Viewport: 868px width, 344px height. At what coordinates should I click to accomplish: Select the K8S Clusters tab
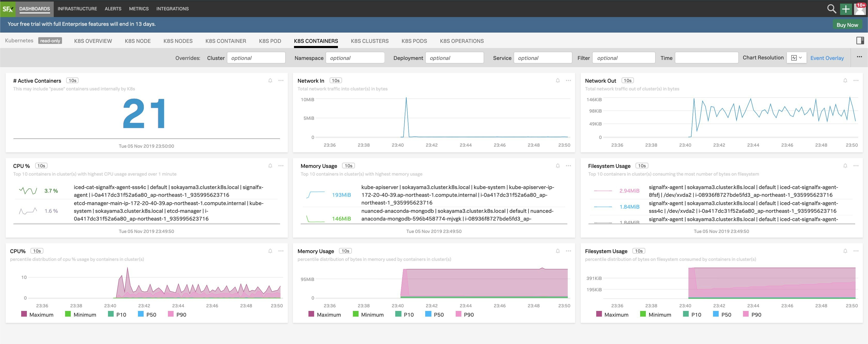(x=369, y=40)
